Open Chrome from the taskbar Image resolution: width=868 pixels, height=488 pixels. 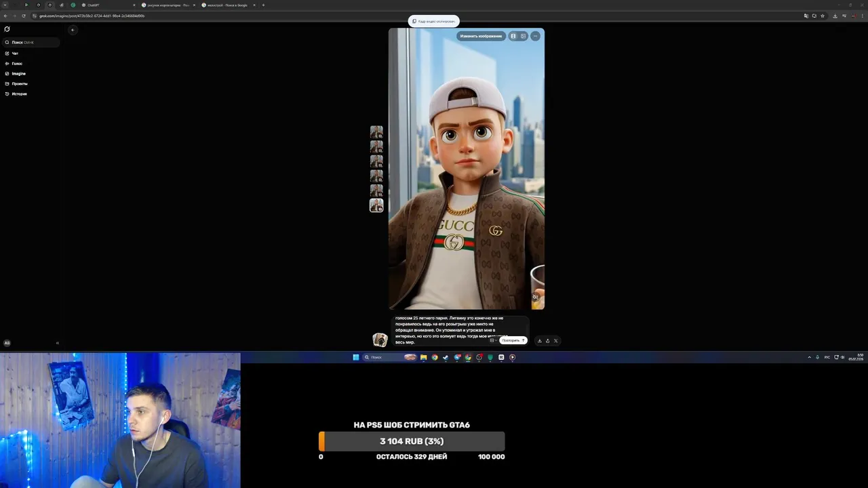435,357
